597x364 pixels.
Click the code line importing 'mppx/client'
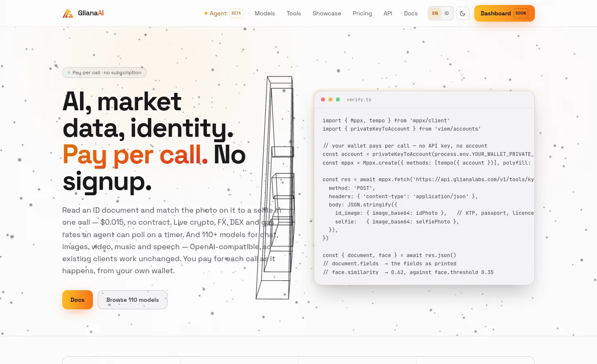click(x=386, y=121)
